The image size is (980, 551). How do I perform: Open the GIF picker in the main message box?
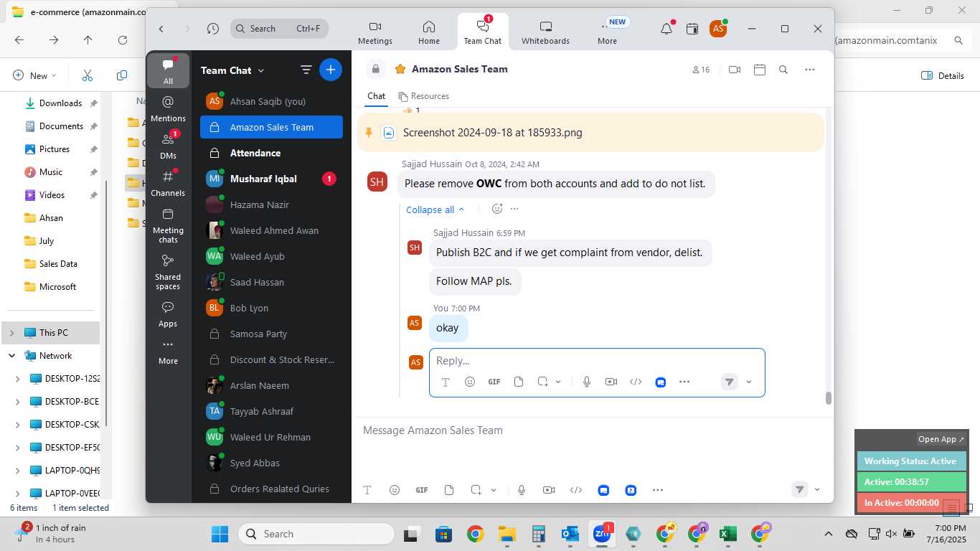[422, 490]
